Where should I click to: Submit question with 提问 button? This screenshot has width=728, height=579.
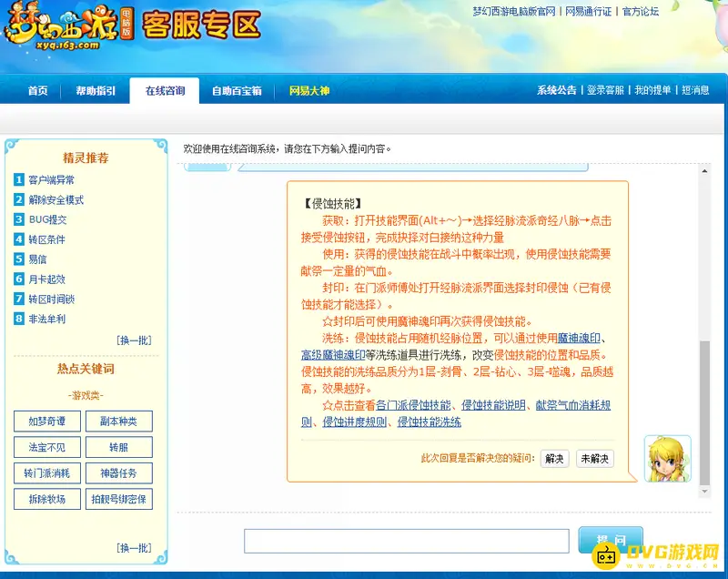pos(611,540)
